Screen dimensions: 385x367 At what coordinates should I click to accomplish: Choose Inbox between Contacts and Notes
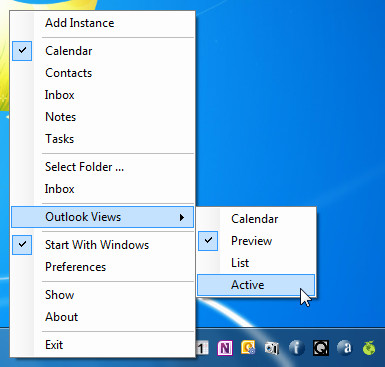coord(102,95)
